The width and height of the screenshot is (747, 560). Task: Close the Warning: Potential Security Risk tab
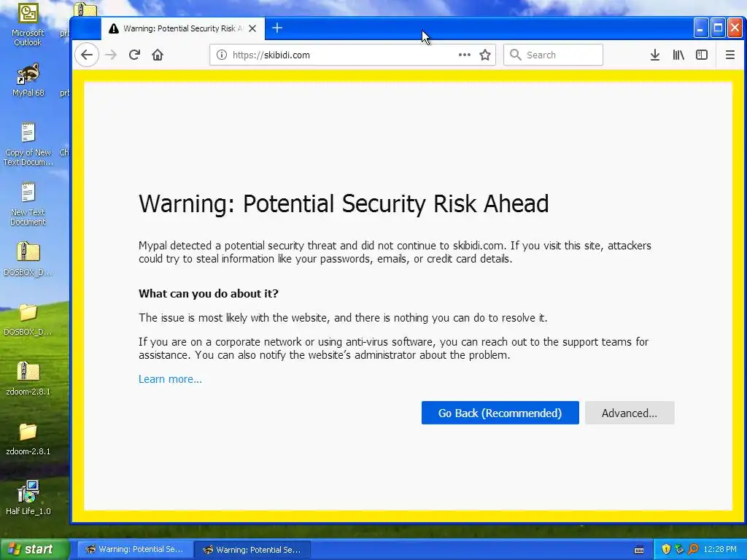tap(252, 28)
